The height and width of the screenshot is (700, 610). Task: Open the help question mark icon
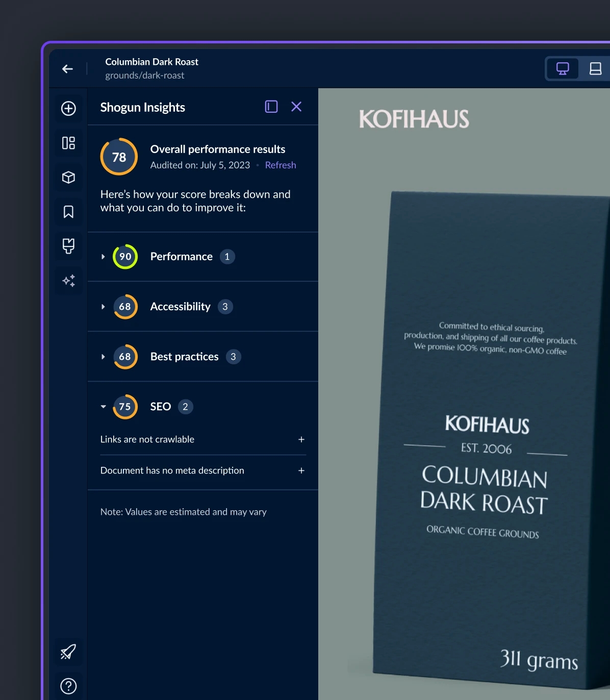68,686
